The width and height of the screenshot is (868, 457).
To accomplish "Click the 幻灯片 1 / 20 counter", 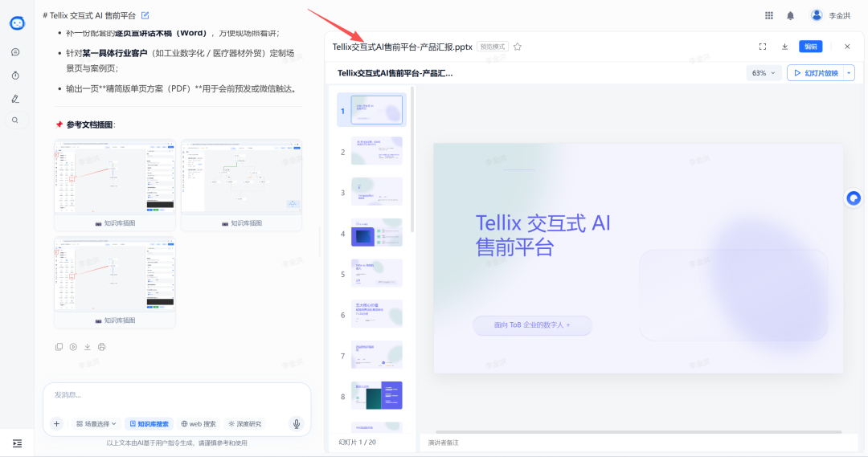I will (x=357, y=442).
